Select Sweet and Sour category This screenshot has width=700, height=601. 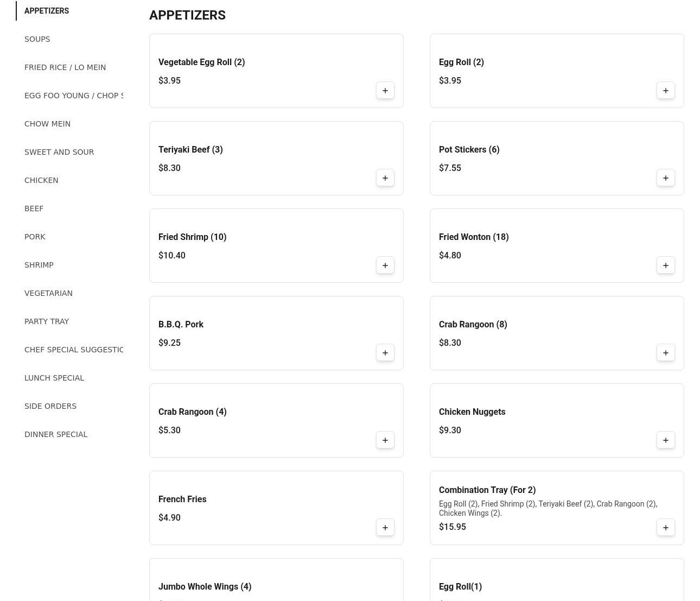tap(59, 152)
